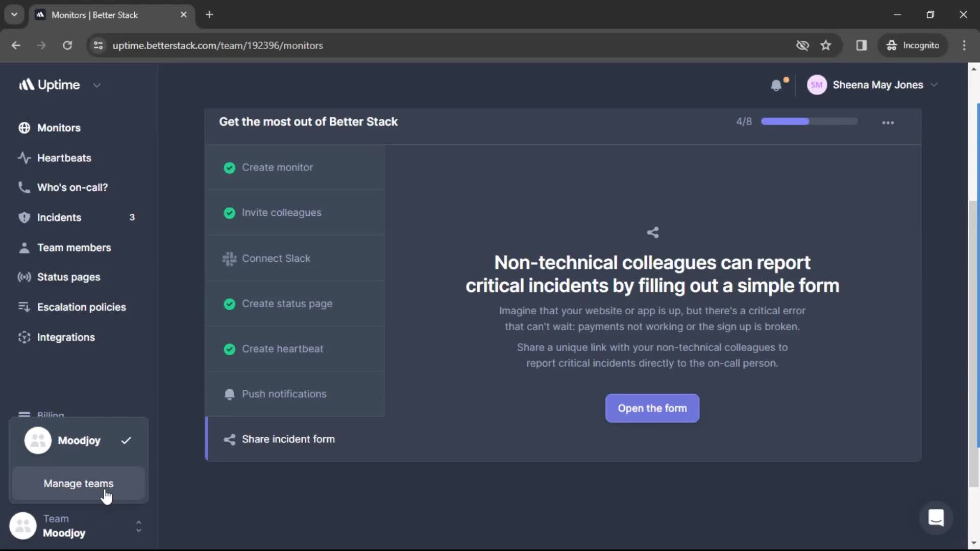This screenshot has height=551, width=980.
Task: Open the Uptime product dropdown chevron
Action: click(97, 85)
